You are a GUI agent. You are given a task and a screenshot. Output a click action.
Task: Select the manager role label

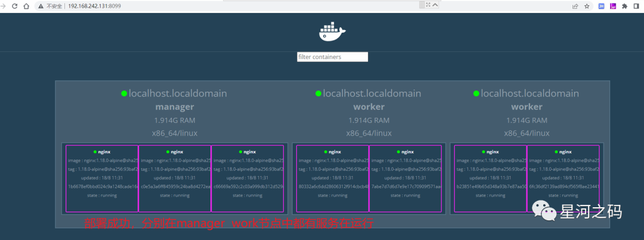coord(175,107)
